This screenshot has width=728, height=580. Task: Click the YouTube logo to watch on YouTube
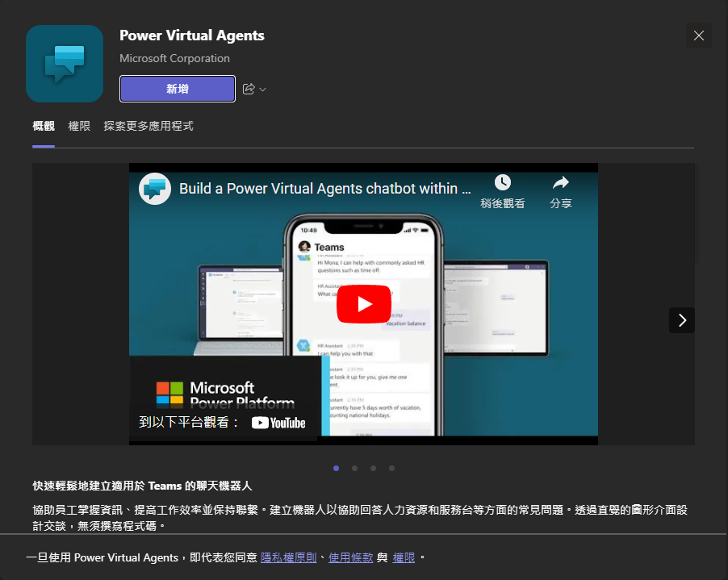pos(278,423)
